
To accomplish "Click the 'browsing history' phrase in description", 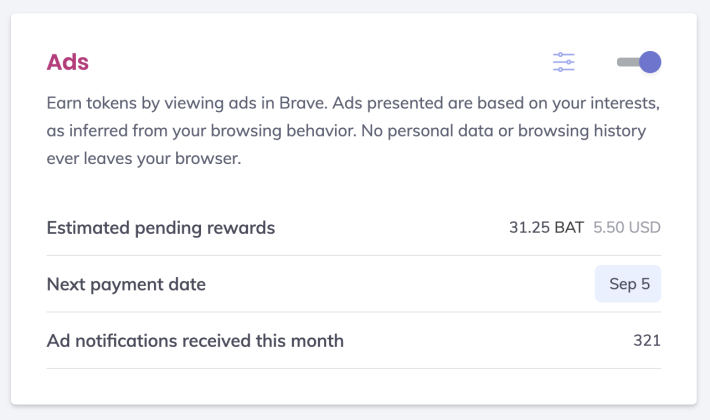I will click(x=582, y=131).
